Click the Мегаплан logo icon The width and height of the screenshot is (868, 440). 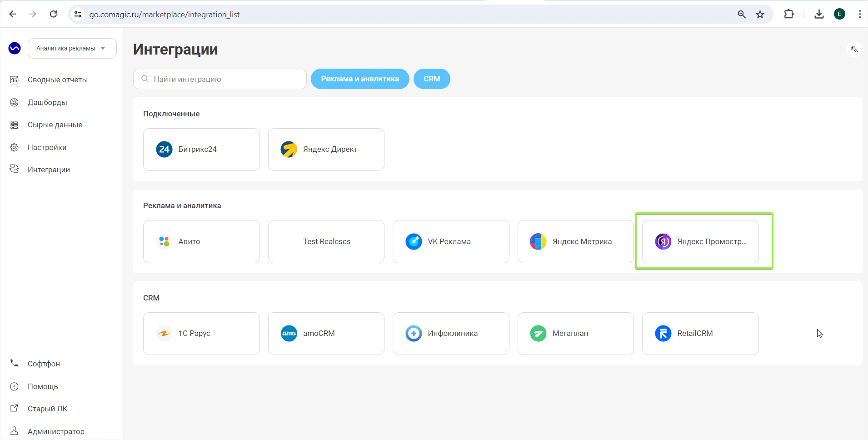tap(539, 333)
